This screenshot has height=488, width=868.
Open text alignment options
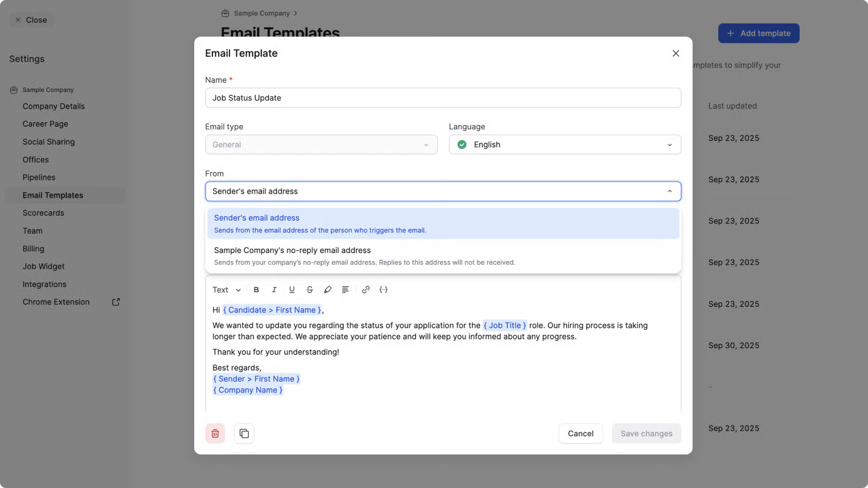[x=345, y=290]
